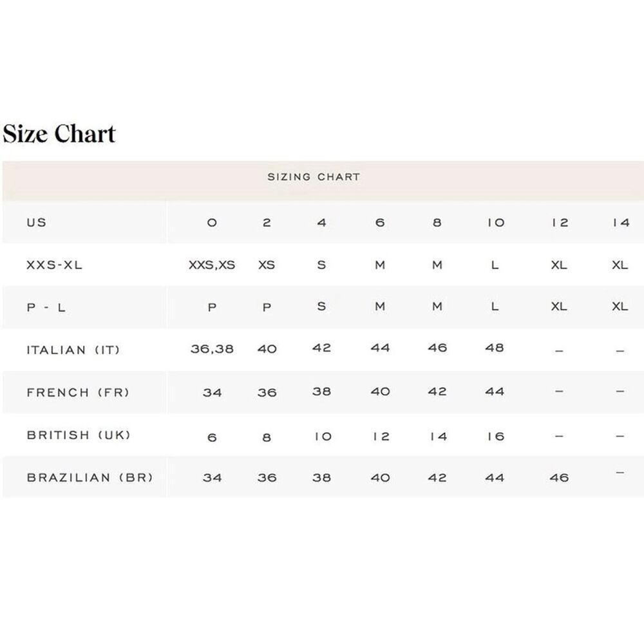Select the ITALIAN (IT) row label

coord(73,350)
